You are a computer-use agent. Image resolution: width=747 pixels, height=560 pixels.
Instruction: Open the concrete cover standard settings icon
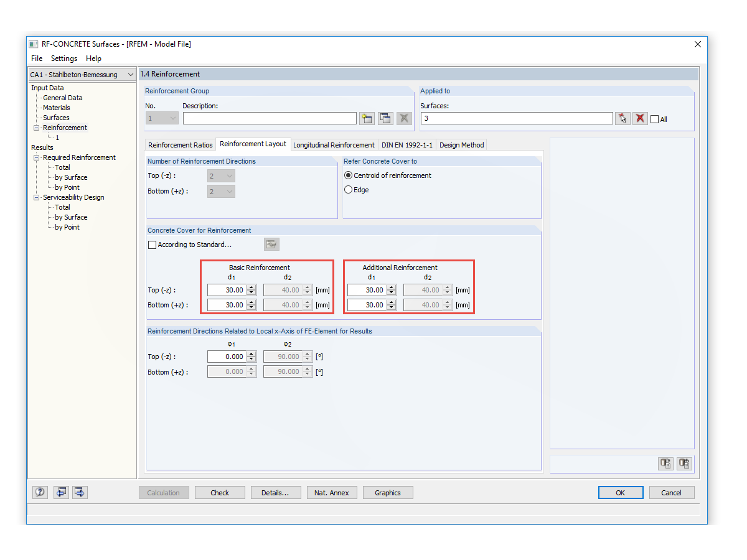[271, 245]
